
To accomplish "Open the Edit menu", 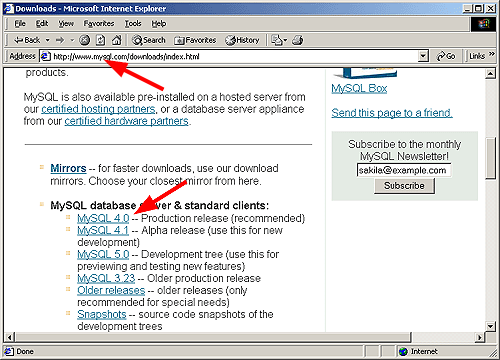I will tap(42, 24).
